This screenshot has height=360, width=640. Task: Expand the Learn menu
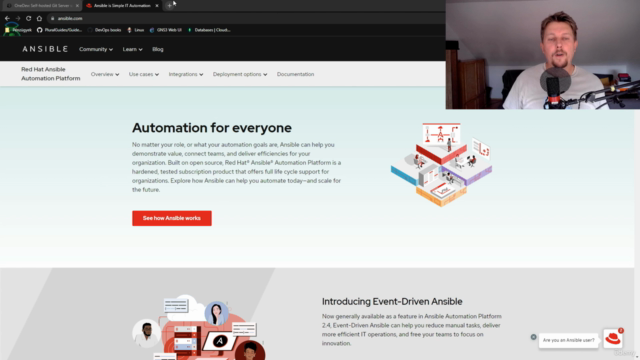coord(132,49)
